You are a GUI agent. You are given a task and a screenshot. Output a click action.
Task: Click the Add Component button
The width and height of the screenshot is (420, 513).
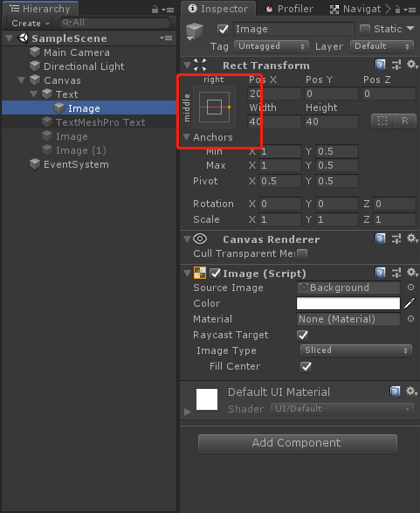point(298,443)
